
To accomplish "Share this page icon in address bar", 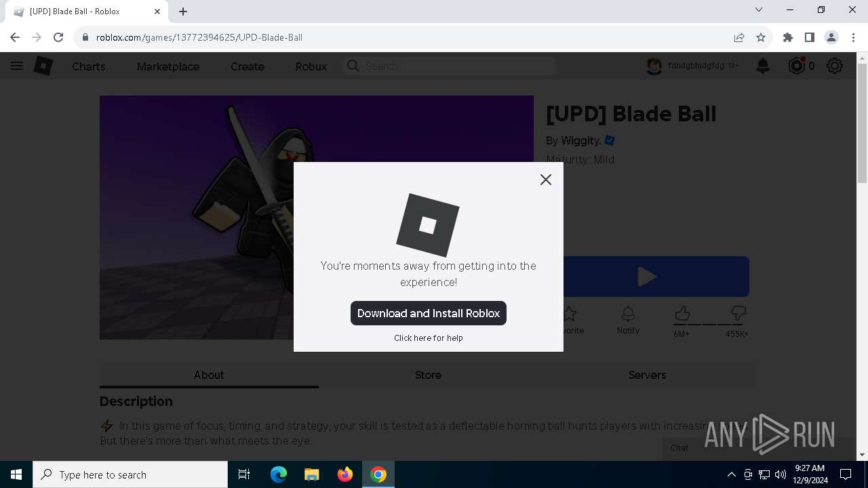I will point(739,37).
